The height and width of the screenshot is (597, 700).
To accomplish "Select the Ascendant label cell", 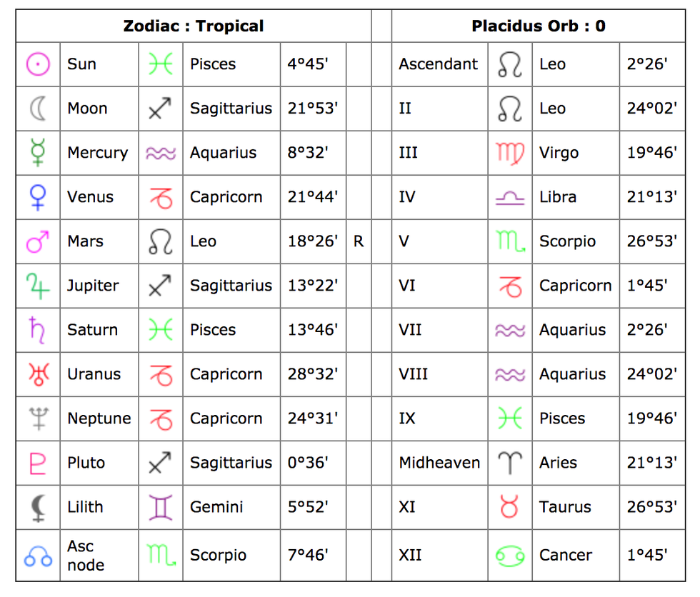I will pos(439,64).
